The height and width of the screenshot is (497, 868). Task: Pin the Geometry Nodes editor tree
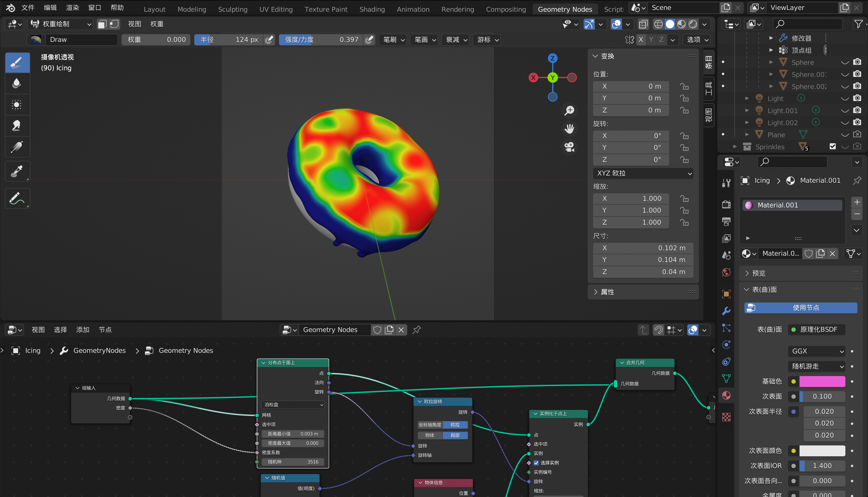(417, 330)
